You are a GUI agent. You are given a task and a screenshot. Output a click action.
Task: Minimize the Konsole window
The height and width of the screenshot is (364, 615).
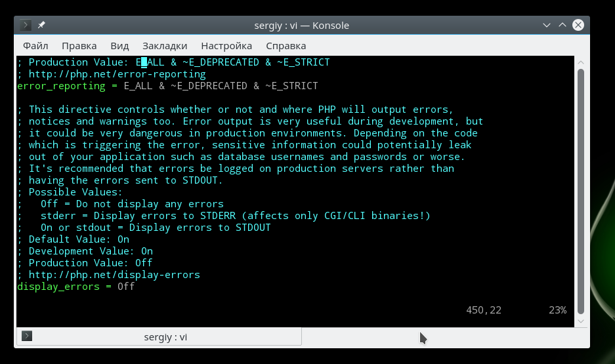point(546,25)
